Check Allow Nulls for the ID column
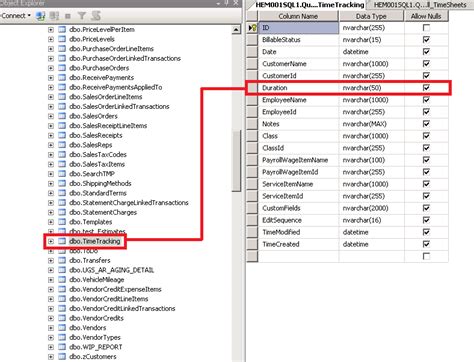The height and width of the screenshot is (362, 474). (x=426, y=28)
